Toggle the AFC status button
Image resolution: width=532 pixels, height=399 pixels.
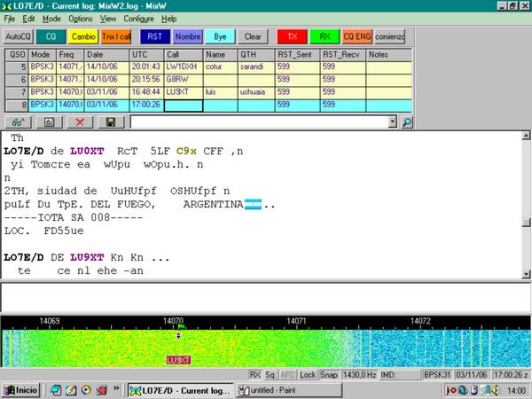click(x=287, y=375)
